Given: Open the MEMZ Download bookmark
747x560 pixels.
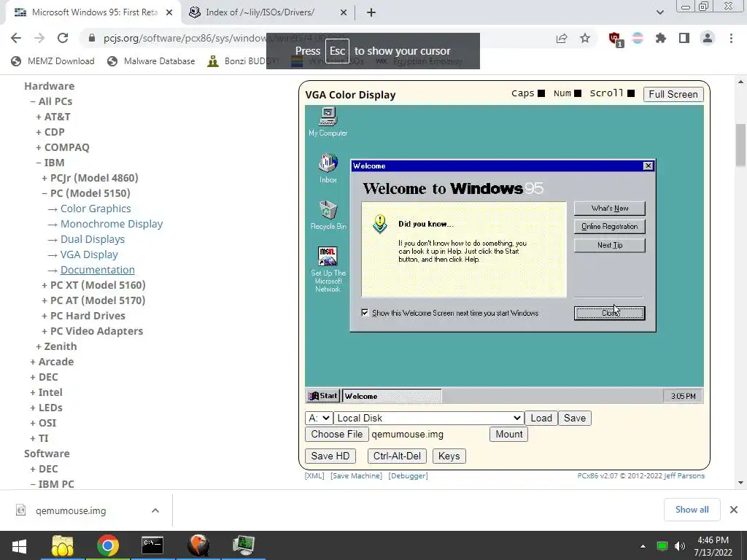Looking at the screenshot, I should point(53,61).
